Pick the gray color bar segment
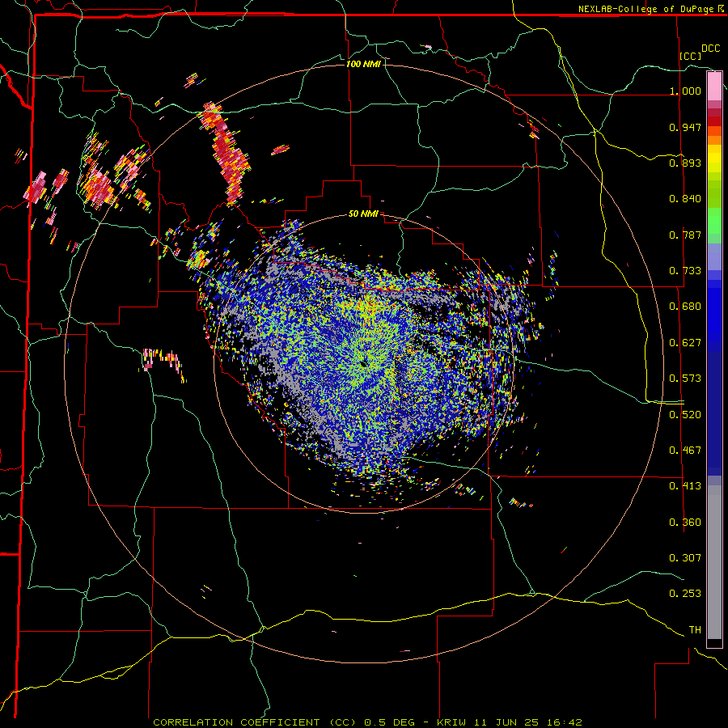 coord(714,562)
